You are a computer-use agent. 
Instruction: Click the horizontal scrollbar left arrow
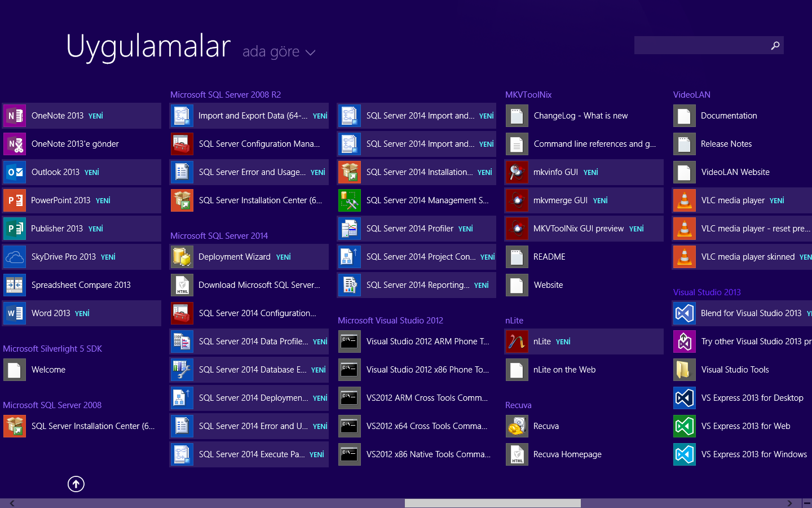coord(12,503)
